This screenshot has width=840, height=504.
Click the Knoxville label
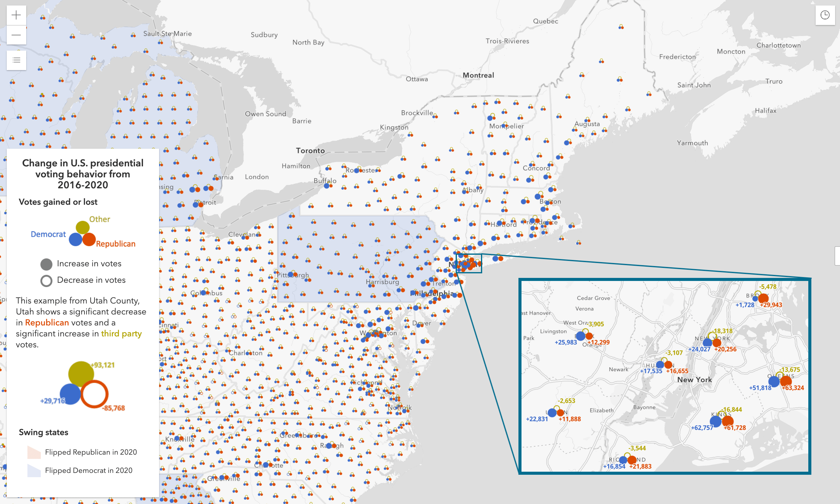[180, 439]
